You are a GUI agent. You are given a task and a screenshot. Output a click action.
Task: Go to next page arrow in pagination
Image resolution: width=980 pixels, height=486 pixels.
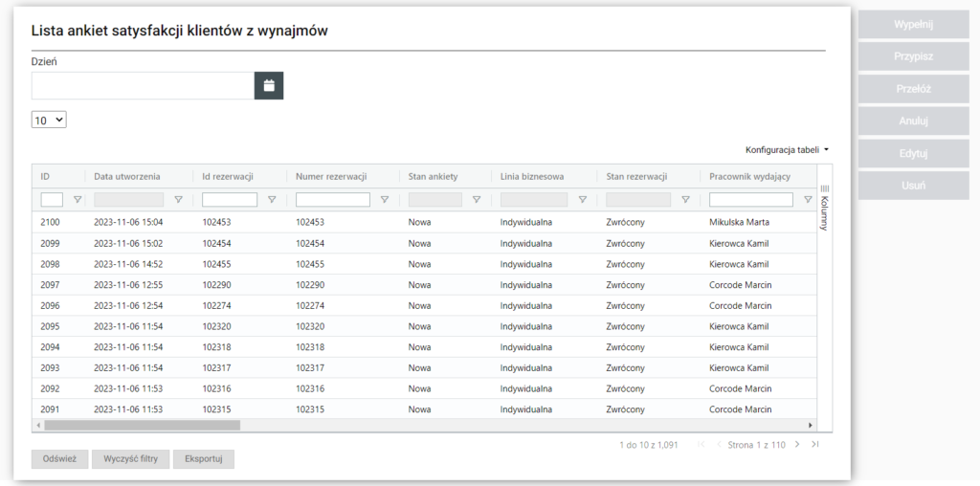pyautogui.click(x=797, y=445)
